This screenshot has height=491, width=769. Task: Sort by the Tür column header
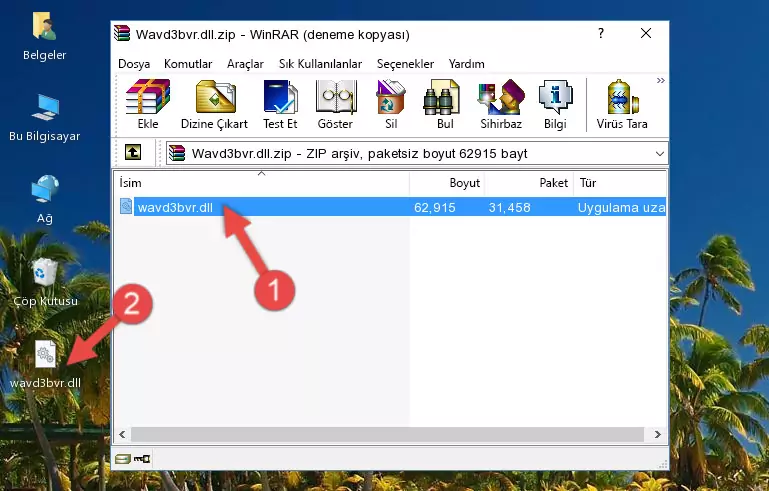[x=620, y=183]
